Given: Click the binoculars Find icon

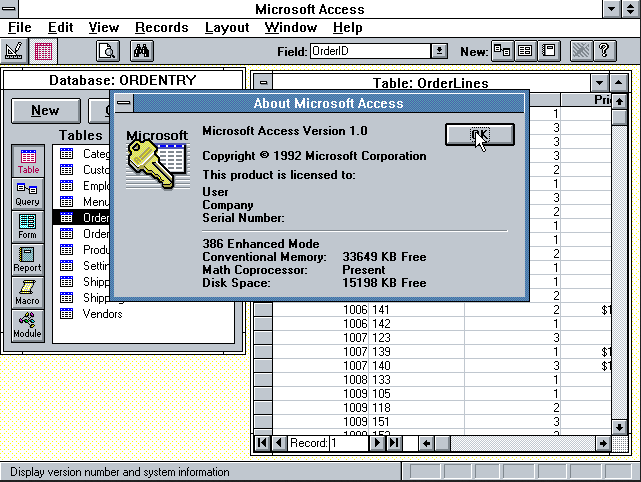Looking at the screenshot, I should point(142,51).
